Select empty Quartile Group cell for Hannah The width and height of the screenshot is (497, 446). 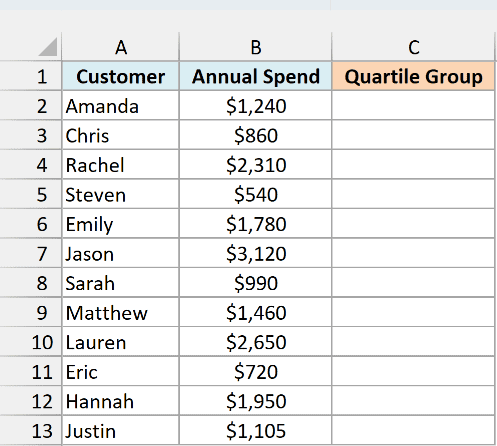[413, 401]
